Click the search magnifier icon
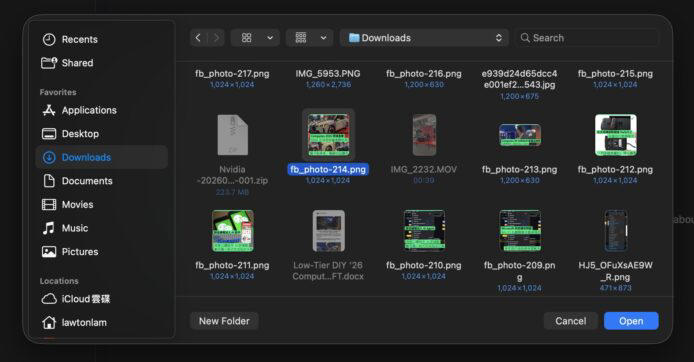Screen dimensions: 694x362 525,38
